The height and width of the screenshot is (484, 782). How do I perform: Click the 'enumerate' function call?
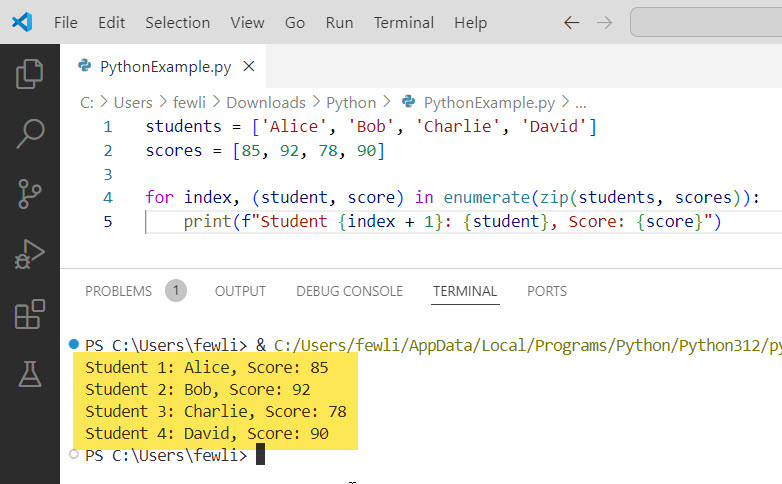coord(486,198)
